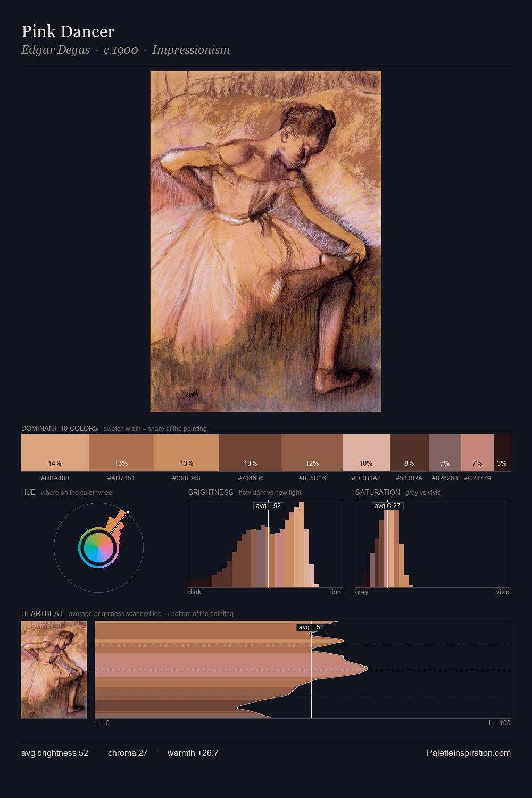Click the 'where on the color wheel' caption

(x=77, y=493)
